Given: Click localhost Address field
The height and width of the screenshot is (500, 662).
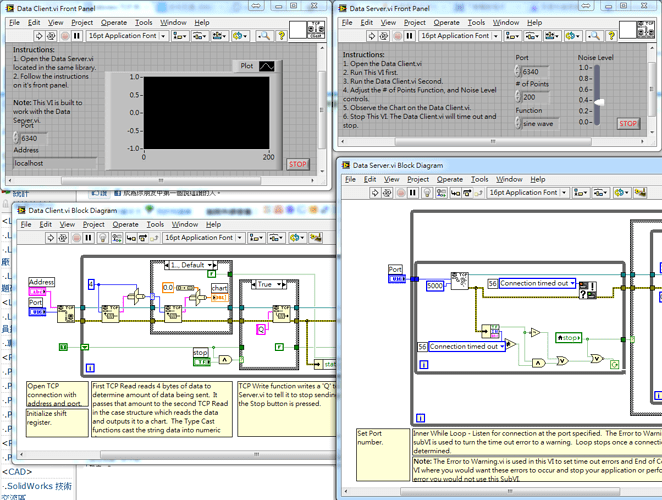Looking at the screenshot, I should coord(55,163).
